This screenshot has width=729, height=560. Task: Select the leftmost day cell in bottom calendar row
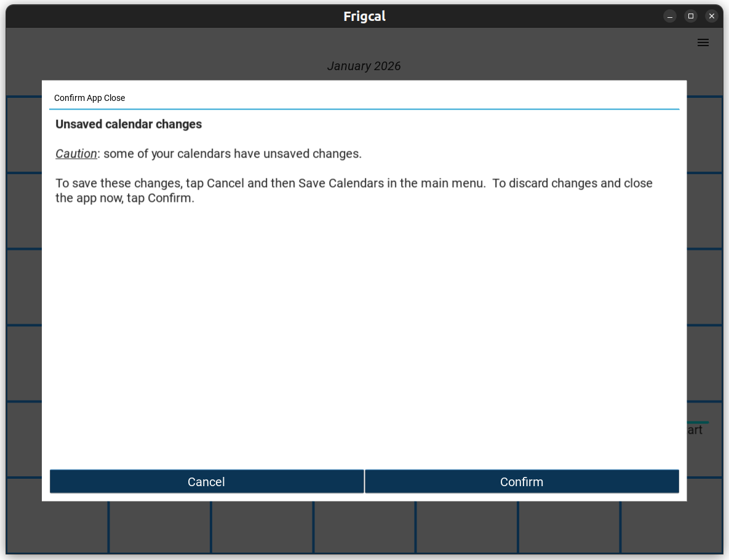(57, 527)
